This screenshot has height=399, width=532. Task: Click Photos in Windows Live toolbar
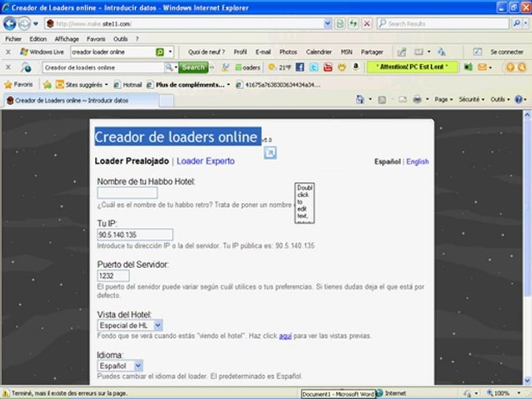coord(288,52)
